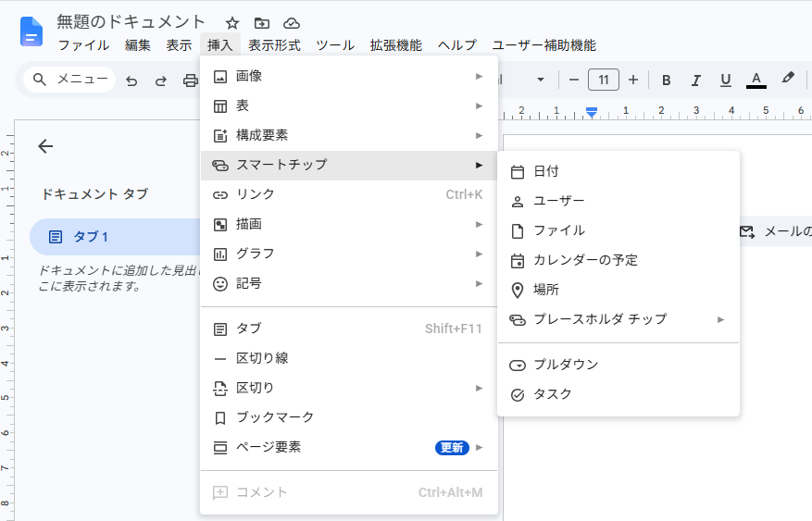Click the redo arrow in toolbar

click(x=161, y=81)
